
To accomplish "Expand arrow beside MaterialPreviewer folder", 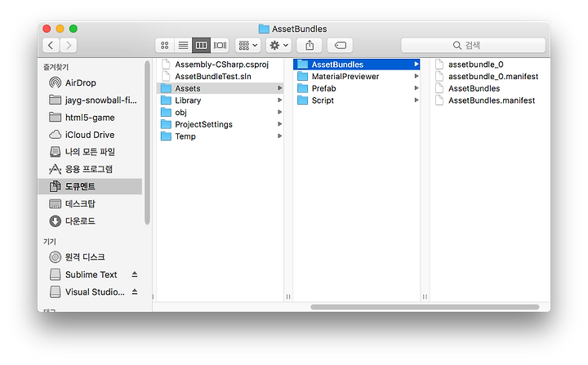I will tap(416, 76).
